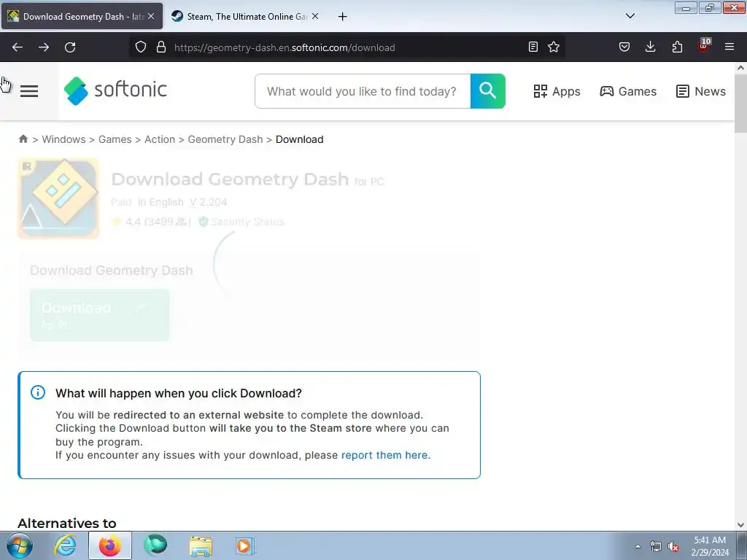
Task: Open Games section in Softonic header
Action: click(x=628, y=91)
